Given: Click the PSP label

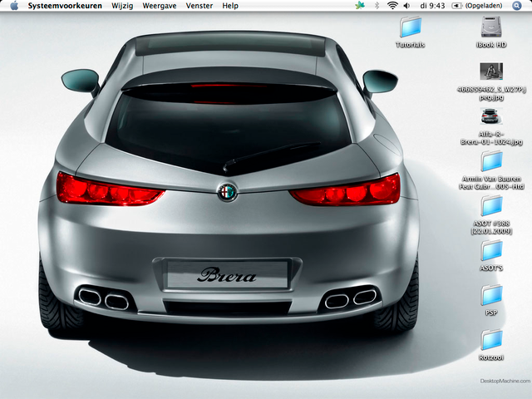Looking at the screenshot, I should tap(491, 313).
